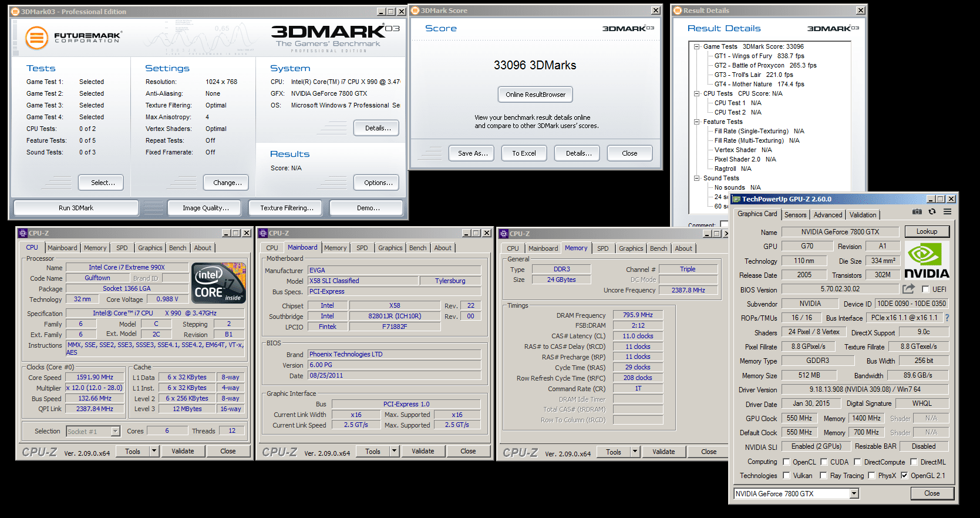The width and height of the screenshot is (980, 518).
Task: Open the GPU-Z hamburger menu
Action: point(947,211)
